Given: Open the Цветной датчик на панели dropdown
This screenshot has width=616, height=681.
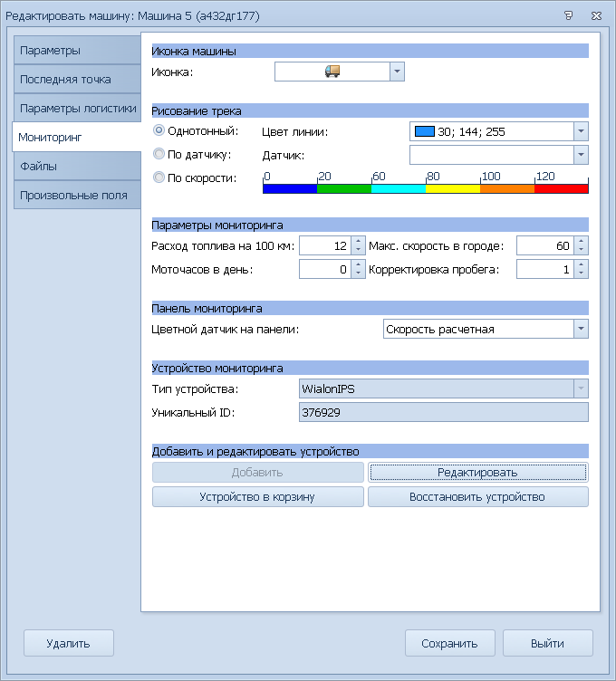Looking at the screenshot, I should [581, 329].
